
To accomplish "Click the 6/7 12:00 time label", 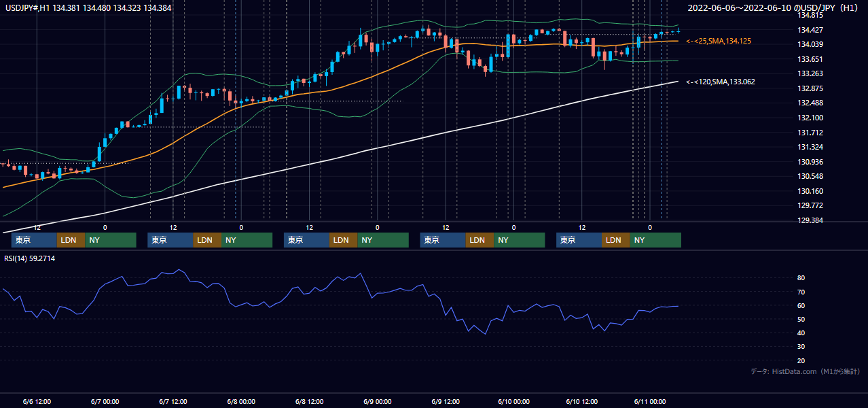I will [173, 401].
